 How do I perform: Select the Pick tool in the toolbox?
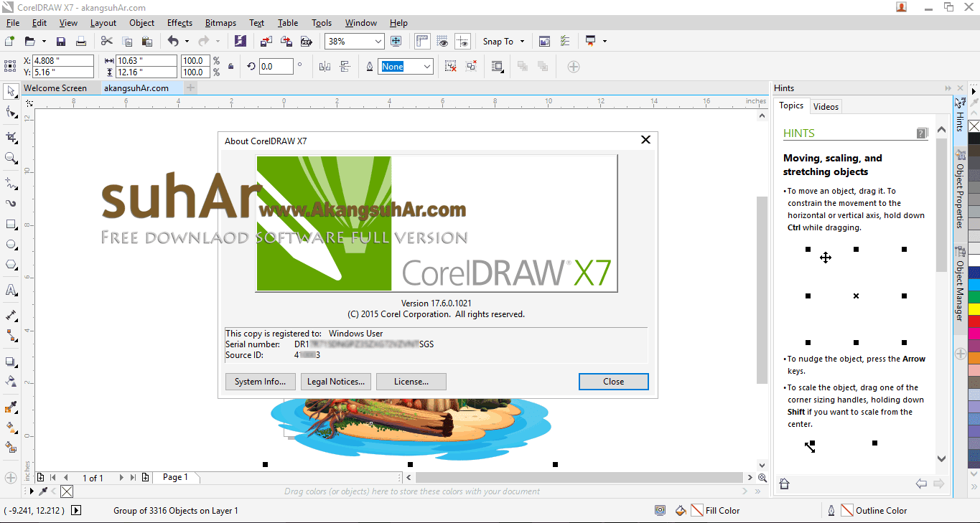pyautogui.click(x=10, y=91)
